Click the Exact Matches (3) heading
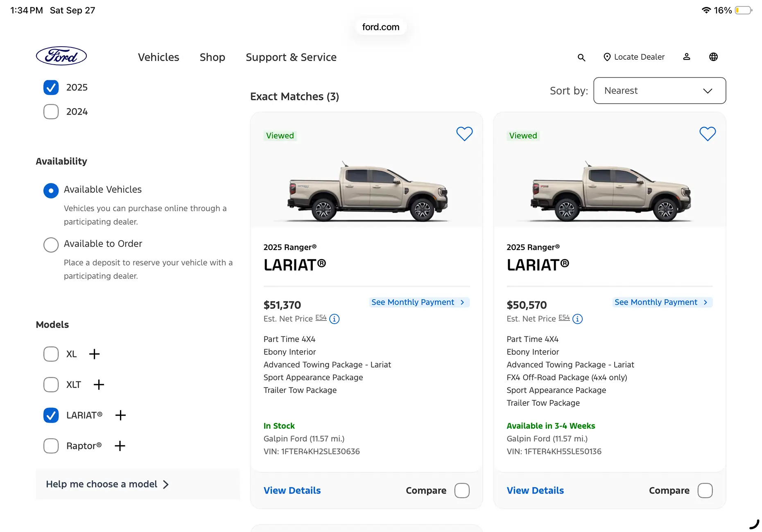 [295, 97]
